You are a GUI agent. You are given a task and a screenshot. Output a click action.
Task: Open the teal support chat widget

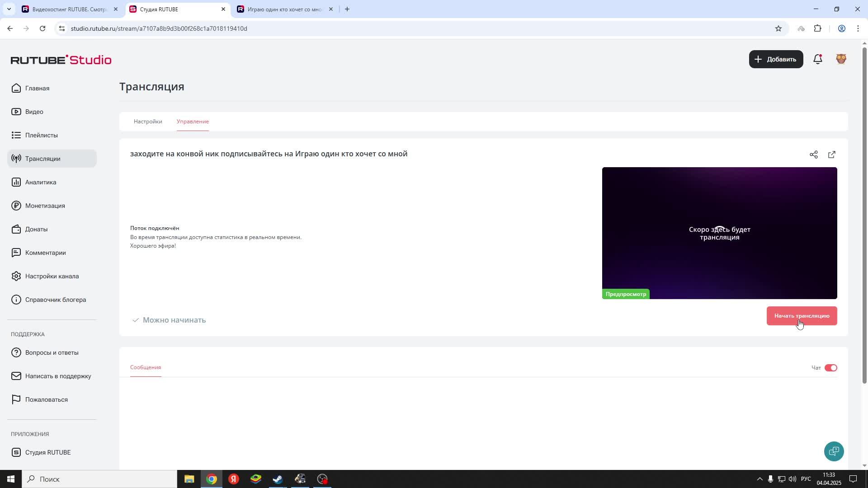(x=834, y=451)
